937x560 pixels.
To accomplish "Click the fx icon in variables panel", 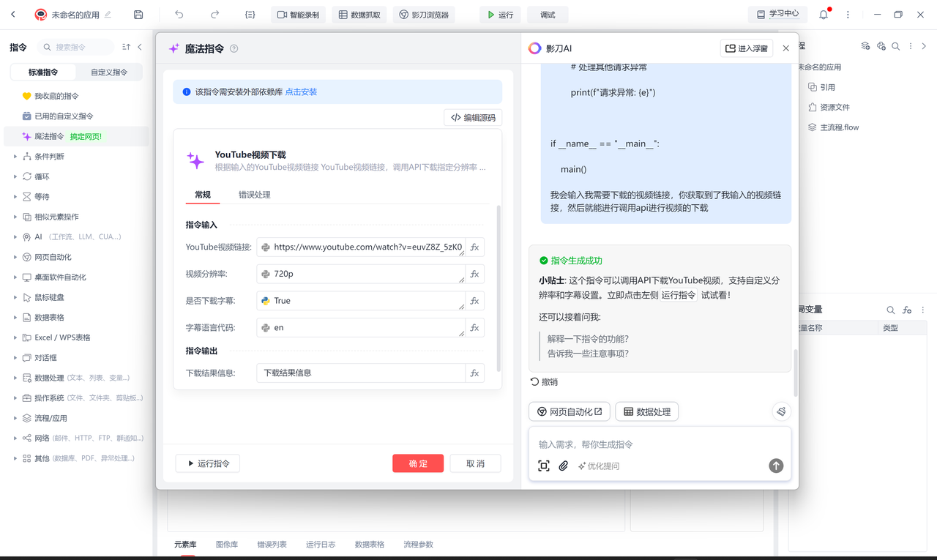I will [x=907, y=310].
